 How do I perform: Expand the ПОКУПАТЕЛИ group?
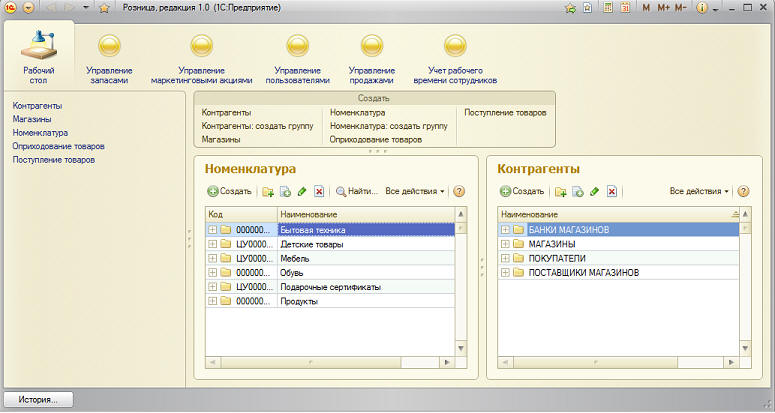(x=505, y=258)
